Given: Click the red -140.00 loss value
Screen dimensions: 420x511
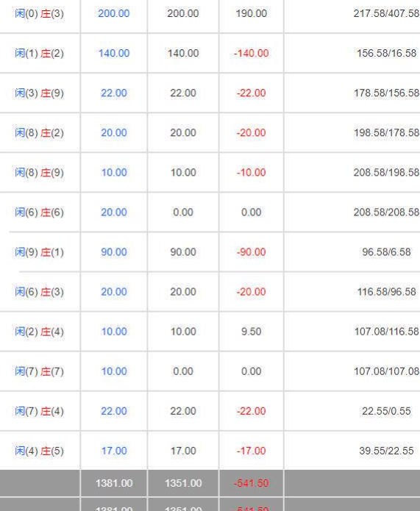Looking at the screenshot, I should point(251,53).
